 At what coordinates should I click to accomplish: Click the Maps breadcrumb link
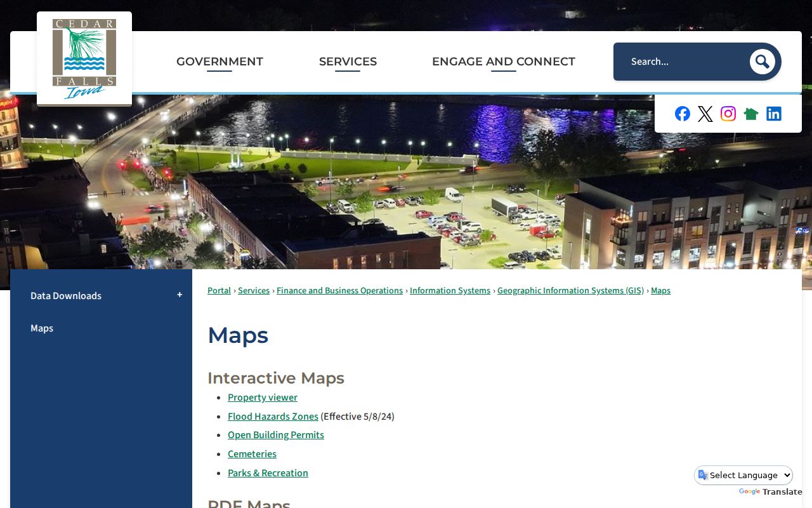coord(660,291)
